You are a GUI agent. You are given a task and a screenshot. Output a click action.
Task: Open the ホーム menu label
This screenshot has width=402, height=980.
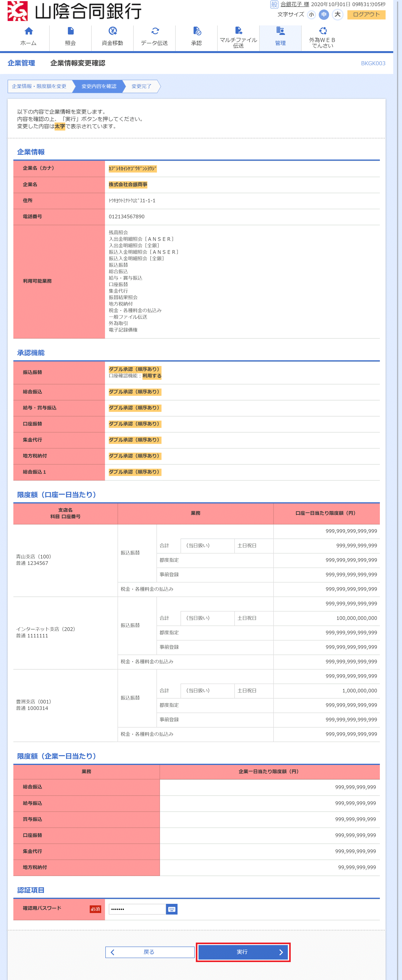(x=29, y=43)
